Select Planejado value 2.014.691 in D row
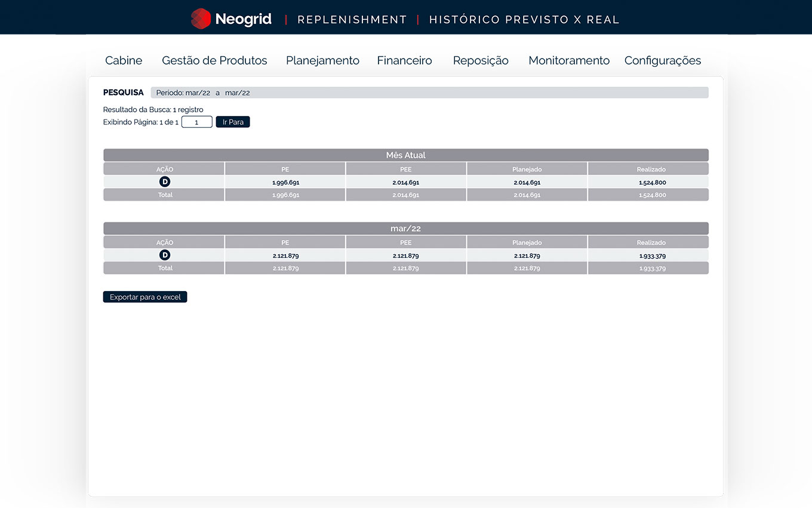This screenshot has width=812, height=508. pos(527,182)
